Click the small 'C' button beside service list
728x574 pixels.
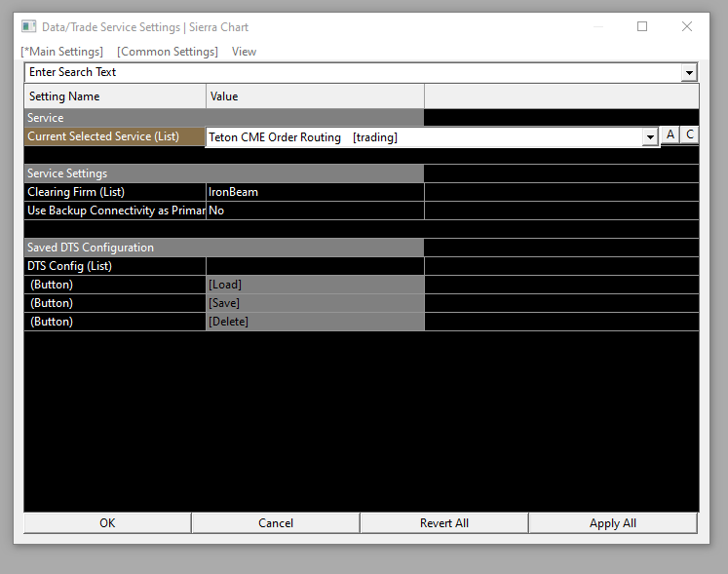click(689, 135)
